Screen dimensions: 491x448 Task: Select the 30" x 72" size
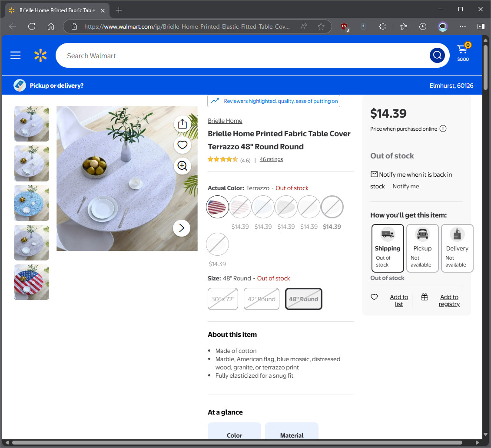tap(223, 299)
